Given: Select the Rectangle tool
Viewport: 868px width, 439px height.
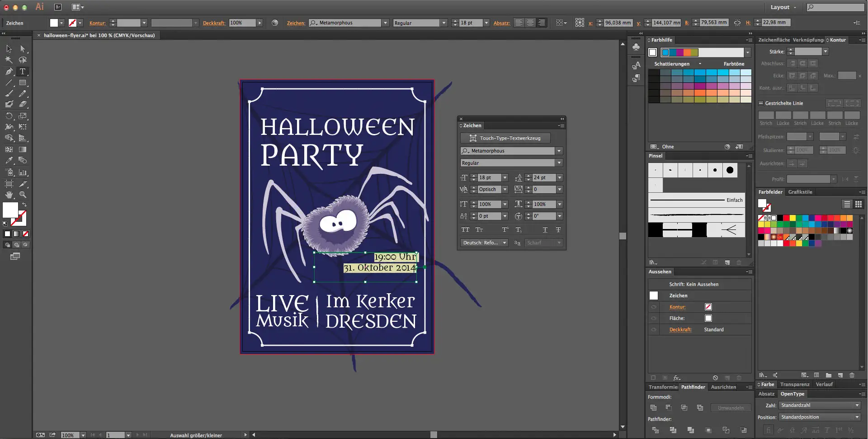Looking at the screenshot, I should [x=23, y=82].
